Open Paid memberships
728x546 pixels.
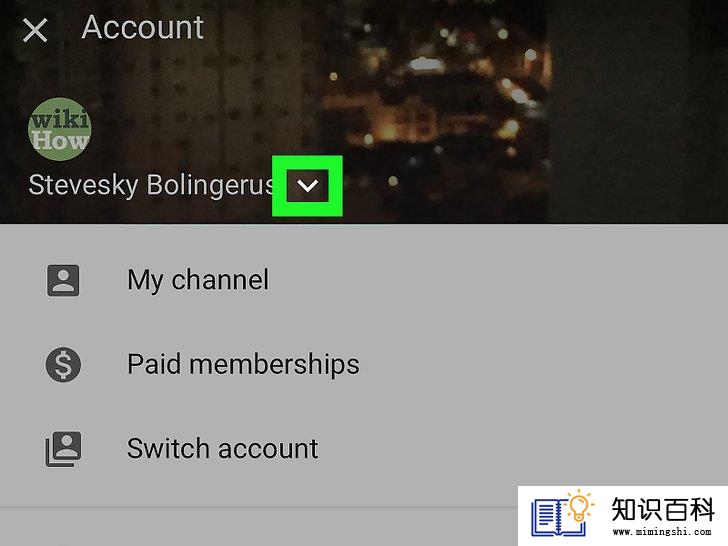pyautogui.click(x=243, y=364)
